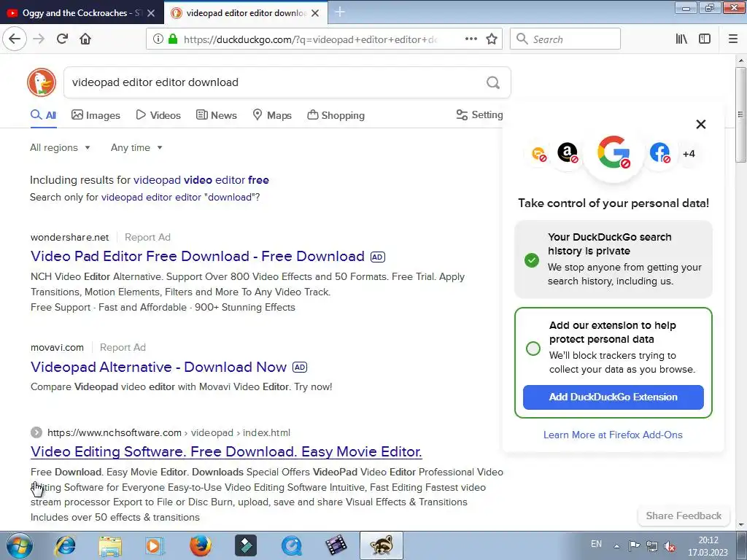Open Firefox from the taskbar

tap(201, 545)
